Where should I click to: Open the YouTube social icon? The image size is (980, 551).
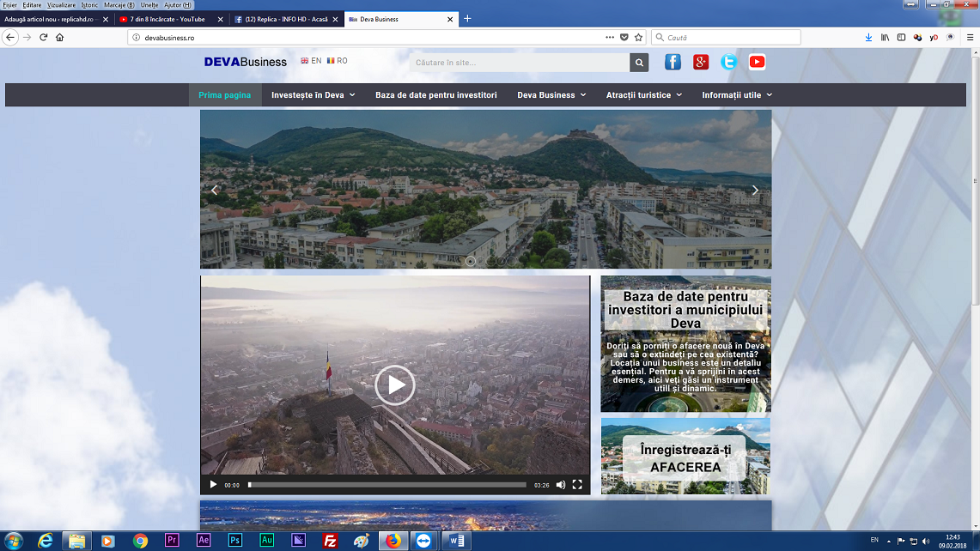point(757,62)
